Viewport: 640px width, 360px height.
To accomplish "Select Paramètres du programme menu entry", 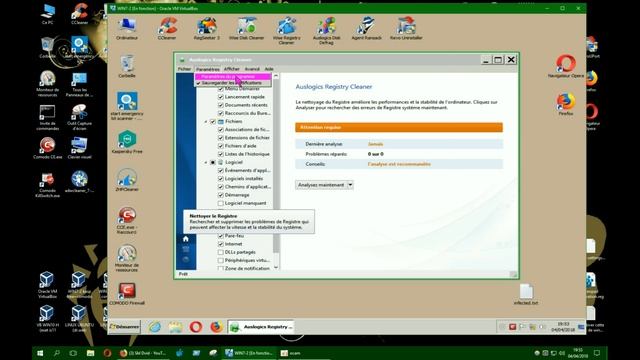I will 233,76.
